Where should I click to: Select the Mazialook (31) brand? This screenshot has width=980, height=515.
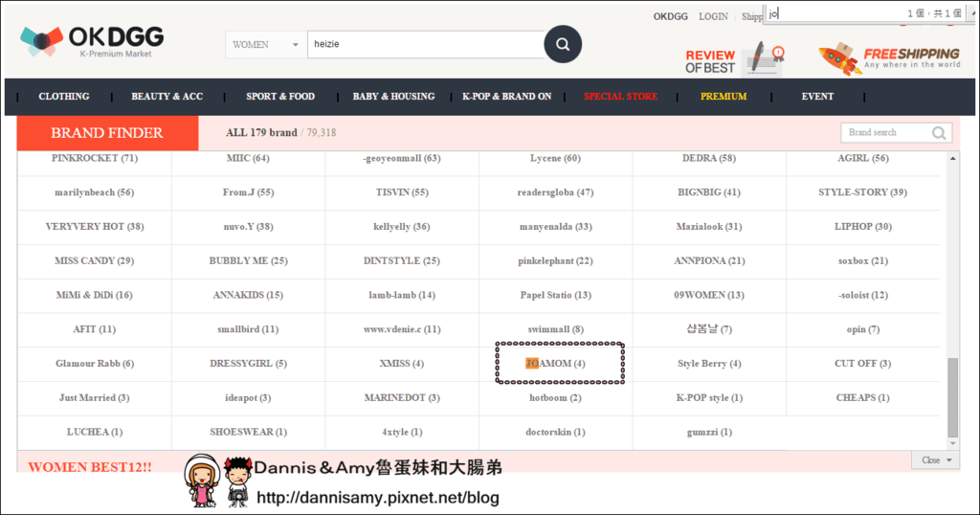[x=709, y=226]
